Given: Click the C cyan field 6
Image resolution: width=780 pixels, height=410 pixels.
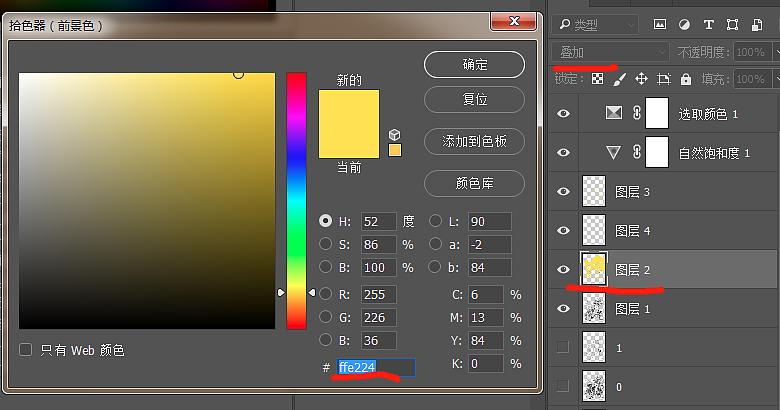Looking at the screenshot, I should tap(486, 295).
